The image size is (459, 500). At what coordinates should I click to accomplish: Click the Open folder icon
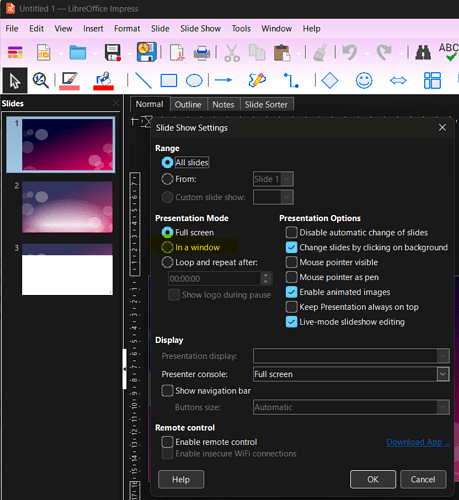78,52
